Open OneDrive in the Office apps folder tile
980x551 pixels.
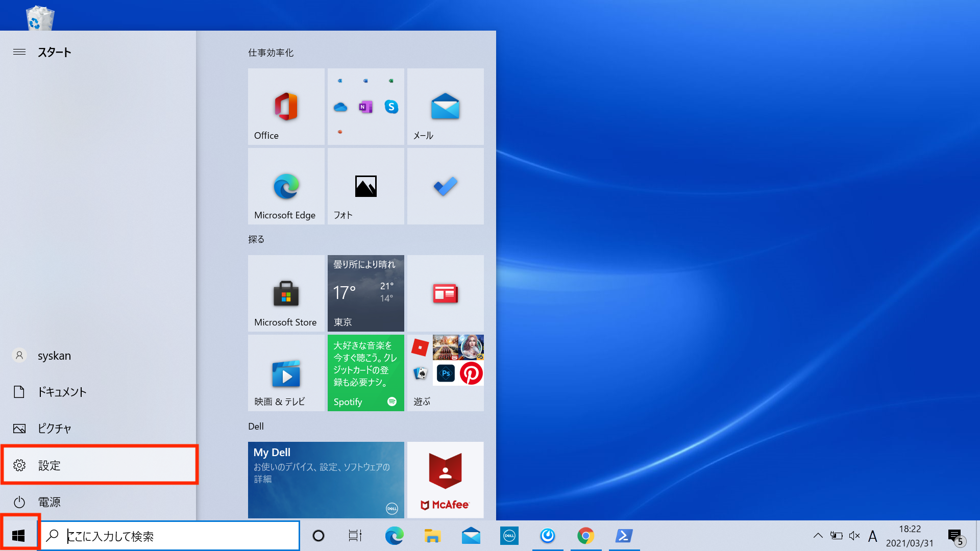tap(340, 107)
